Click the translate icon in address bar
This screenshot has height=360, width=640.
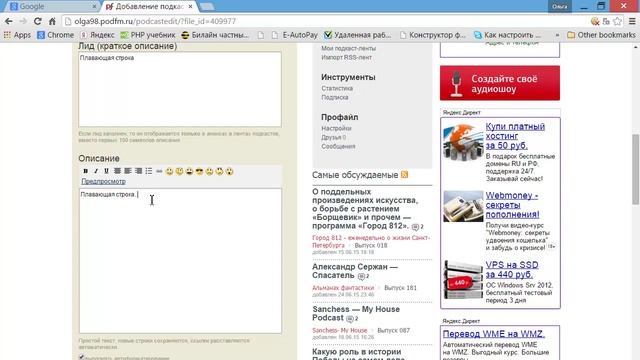point(606,21)
